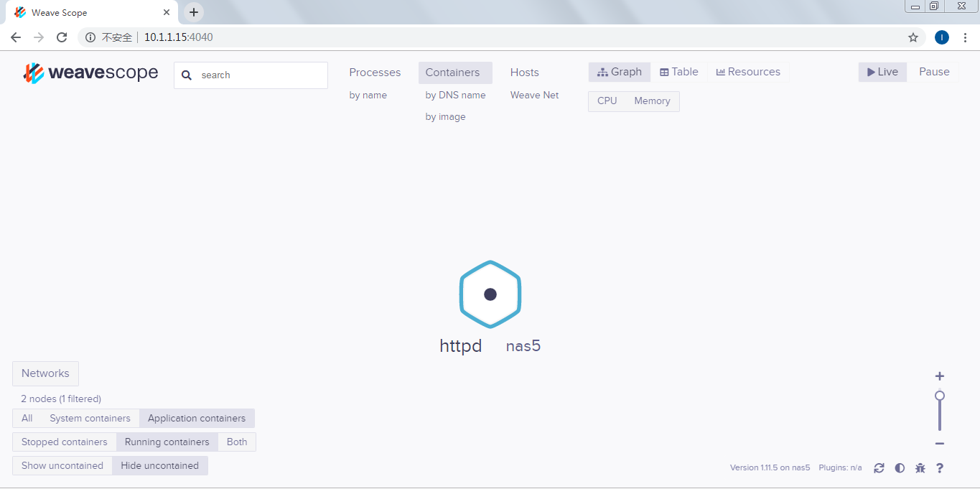
Task: Select the Memory metric
Action: [652, 101]
